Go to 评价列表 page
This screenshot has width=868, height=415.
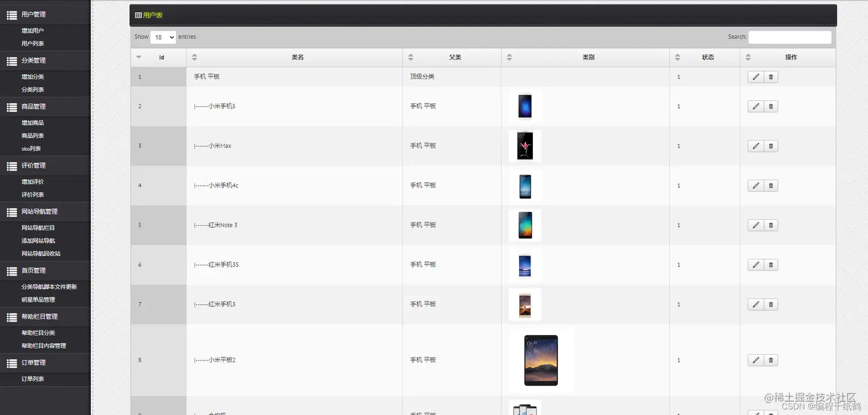pyautogui.click(x=33, y=195)
